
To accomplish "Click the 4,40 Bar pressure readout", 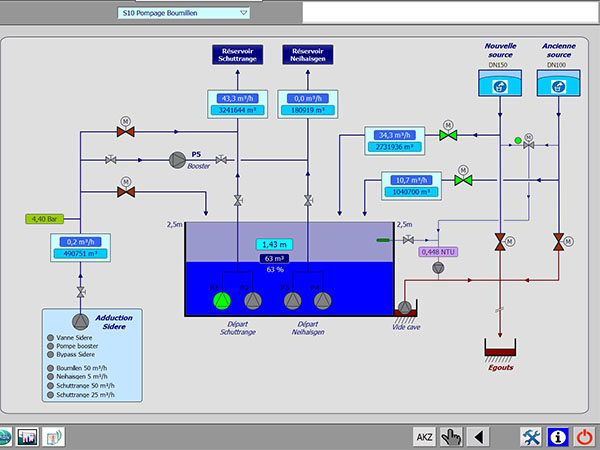I will click(x=44, y=219).
